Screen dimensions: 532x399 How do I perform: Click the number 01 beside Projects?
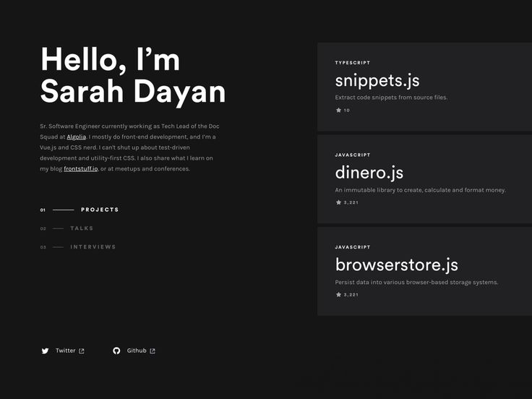[x=43, y=210]
